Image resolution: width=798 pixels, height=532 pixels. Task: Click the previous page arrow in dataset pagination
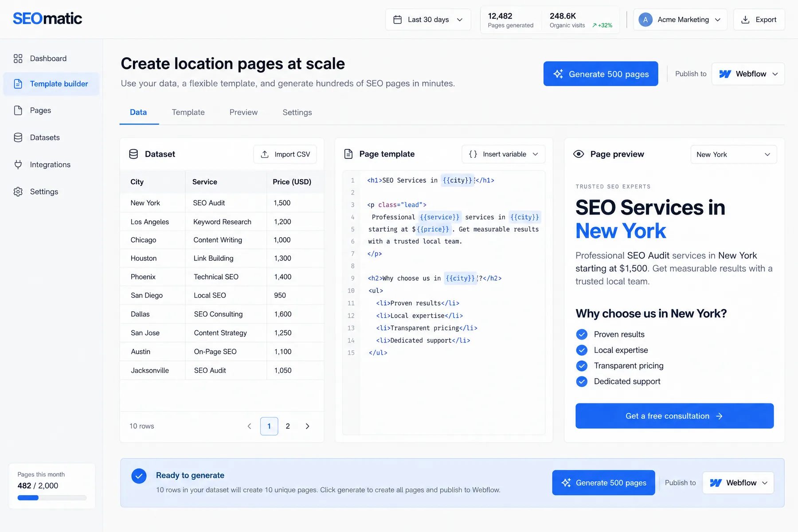[249, 426]
